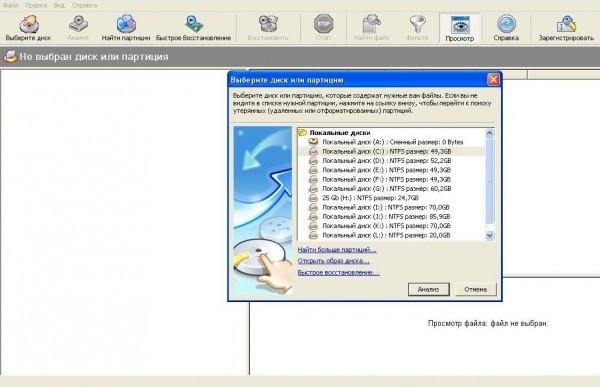Select the Локальные диски group header
The height and width of the screenshot is (387, 600).
[340, 132]
